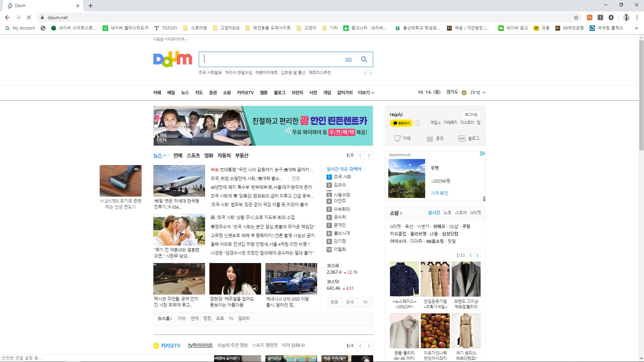Switch to the 스포츠 news tab

point(193,156)
